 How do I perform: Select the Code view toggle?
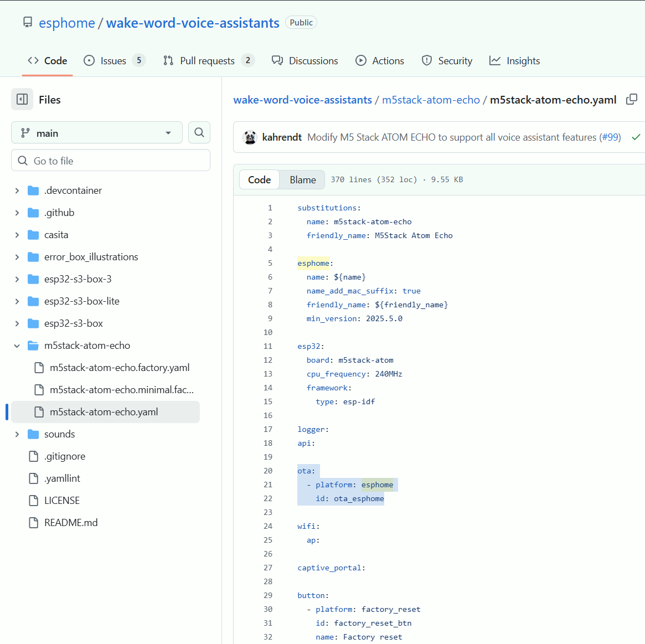259,180
